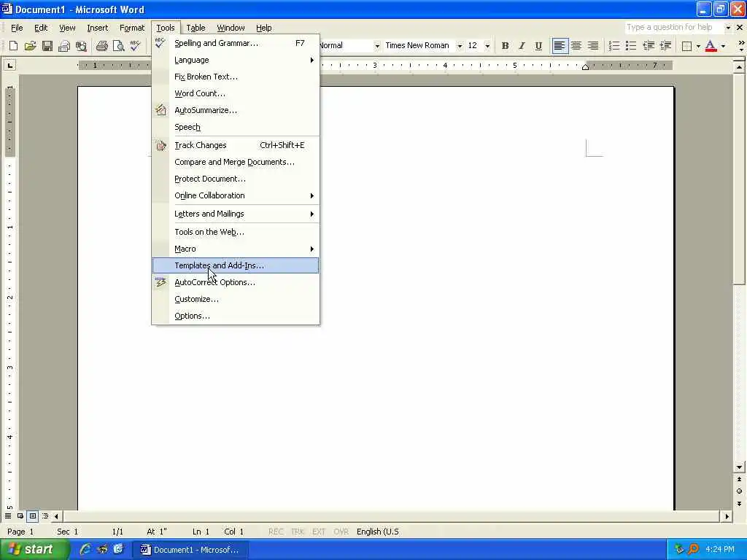747x560 pixels.
Task: Click Previous Page double arrow button
Action: 739,480
